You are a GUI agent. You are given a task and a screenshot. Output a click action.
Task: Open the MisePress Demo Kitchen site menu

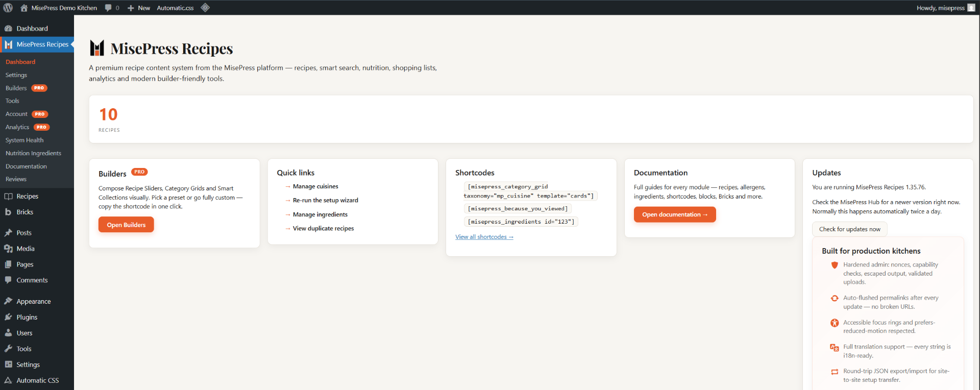point(59,8)
